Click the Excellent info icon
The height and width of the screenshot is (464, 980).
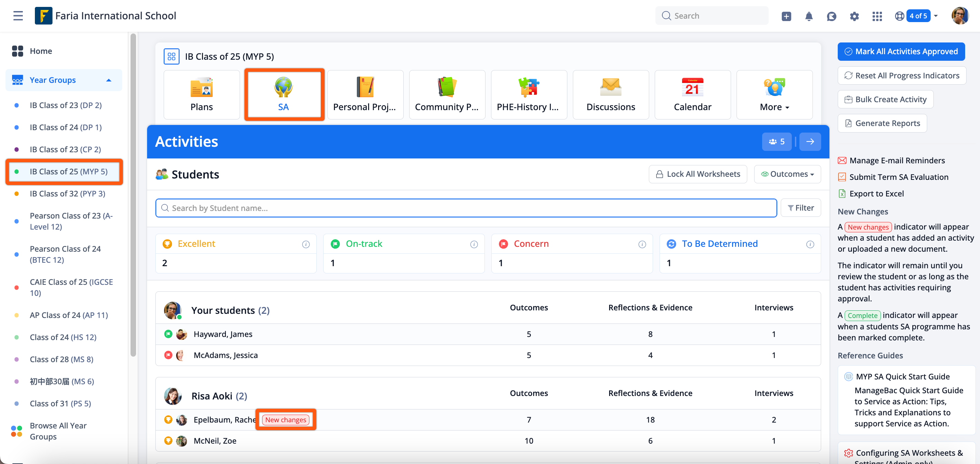click(x=306, y=244)
